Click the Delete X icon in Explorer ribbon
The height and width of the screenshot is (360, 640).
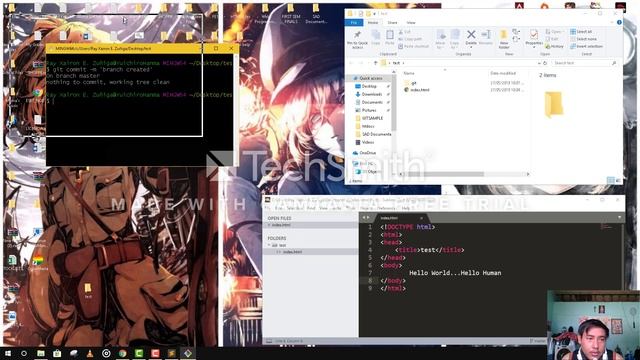(471, 34)
